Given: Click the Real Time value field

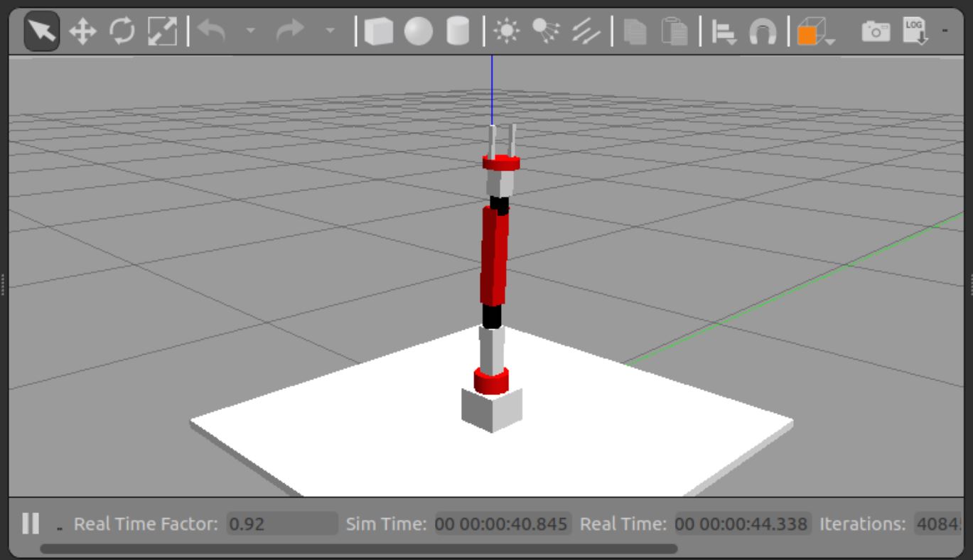Looking at the screenshot, I should coord(743,524).
